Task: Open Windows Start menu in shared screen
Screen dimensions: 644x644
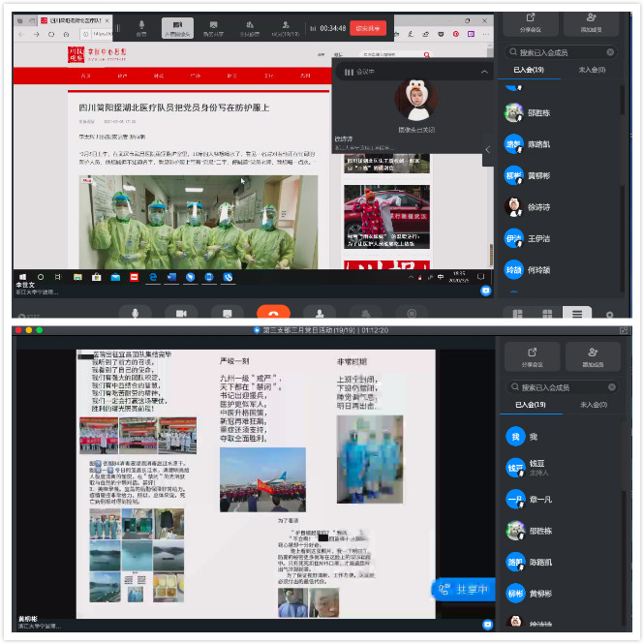Action: pos(20,276)
